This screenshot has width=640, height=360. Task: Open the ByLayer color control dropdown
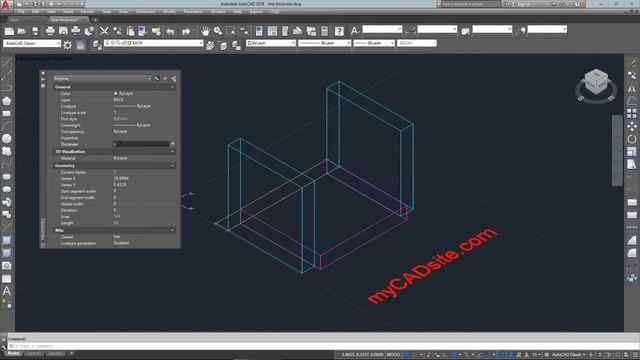271,43
